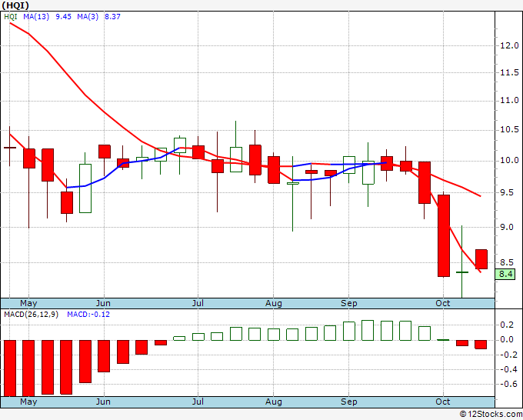Click the 10.5 price axis label

[x=509, y=129]
